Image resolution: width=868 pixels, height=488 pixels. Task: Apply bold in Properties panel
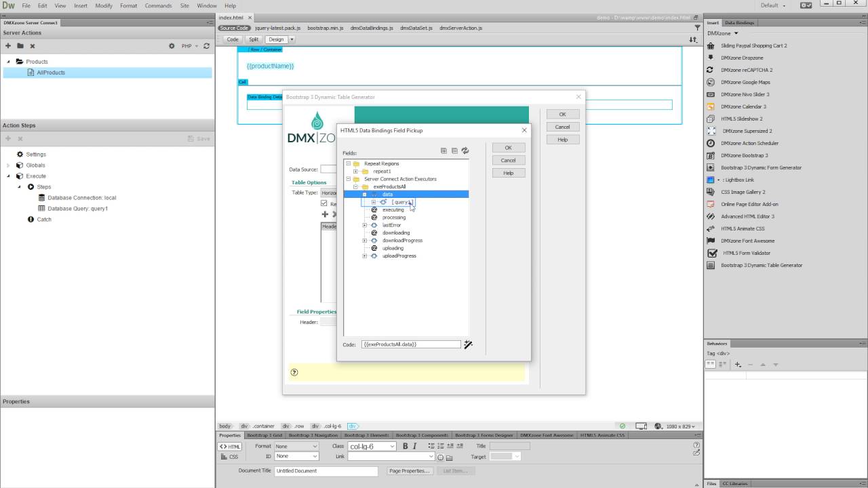(x=406, y=446)
